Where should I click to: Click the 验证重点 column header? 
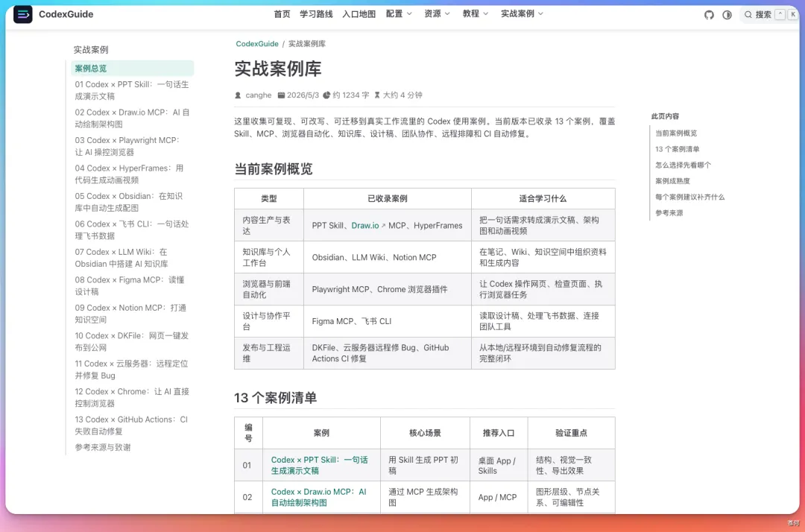(572, 433)
